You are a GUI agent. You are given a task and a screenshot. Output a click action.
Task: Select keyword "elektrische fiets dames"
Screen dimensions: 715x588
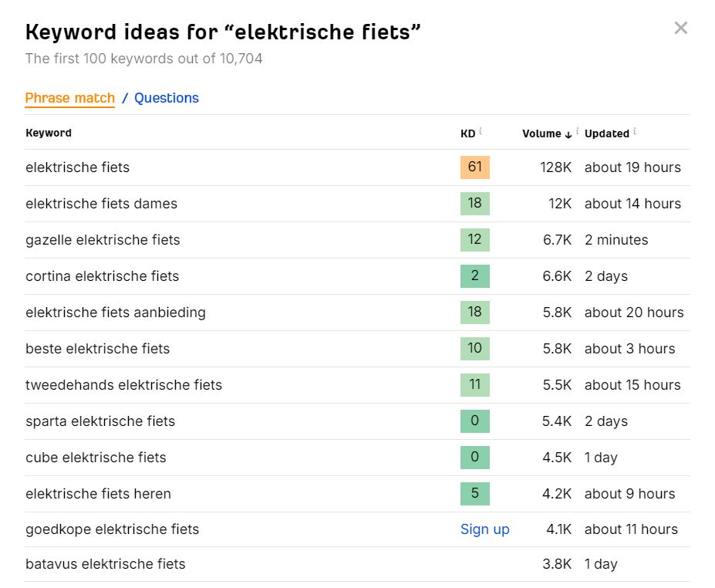[101, 204]
